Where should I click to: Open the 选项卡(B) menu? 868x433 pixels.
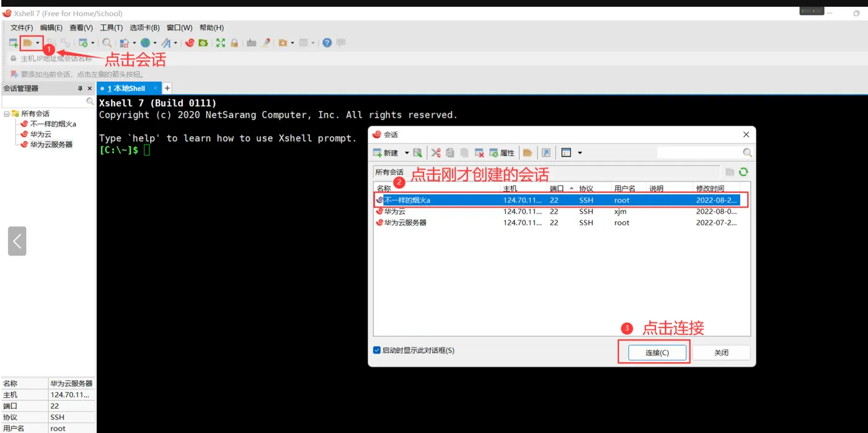(144, 28)
